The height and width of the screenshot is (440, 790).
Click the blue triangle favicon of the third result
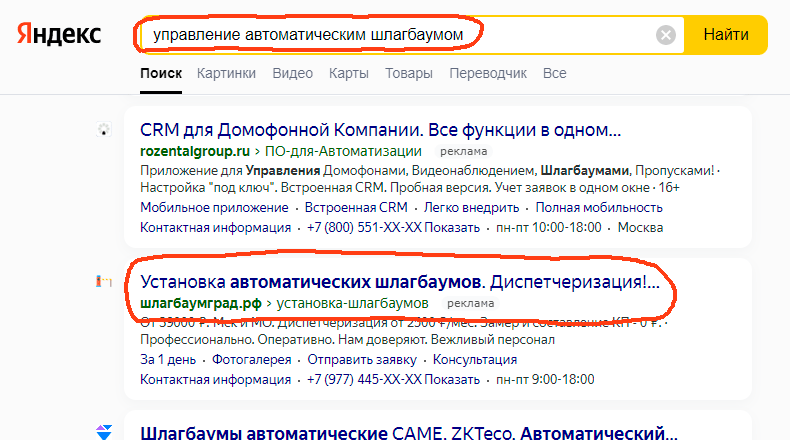(104, 432)
